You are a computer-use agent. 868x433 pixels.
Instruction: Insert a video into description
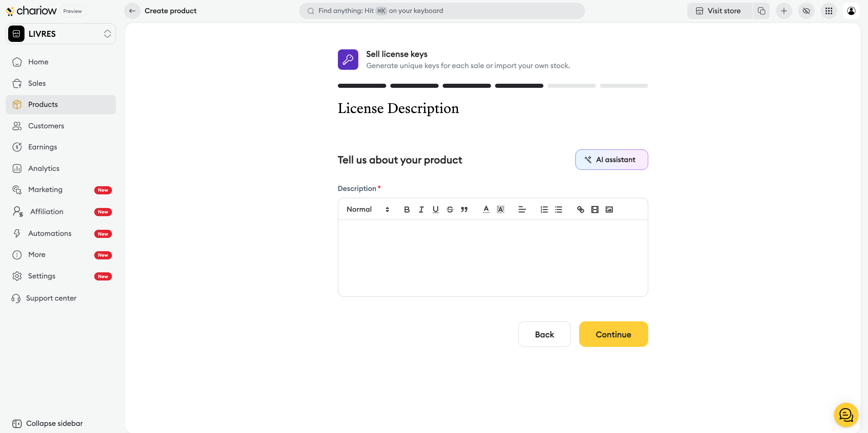595,209
